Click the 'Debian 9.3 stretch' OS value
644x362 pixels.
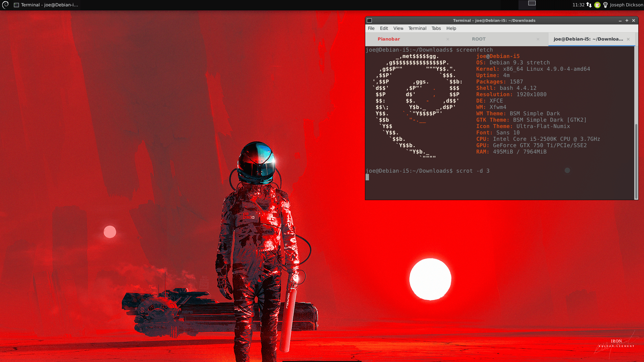pyautogui.click(x=520, y=63)
